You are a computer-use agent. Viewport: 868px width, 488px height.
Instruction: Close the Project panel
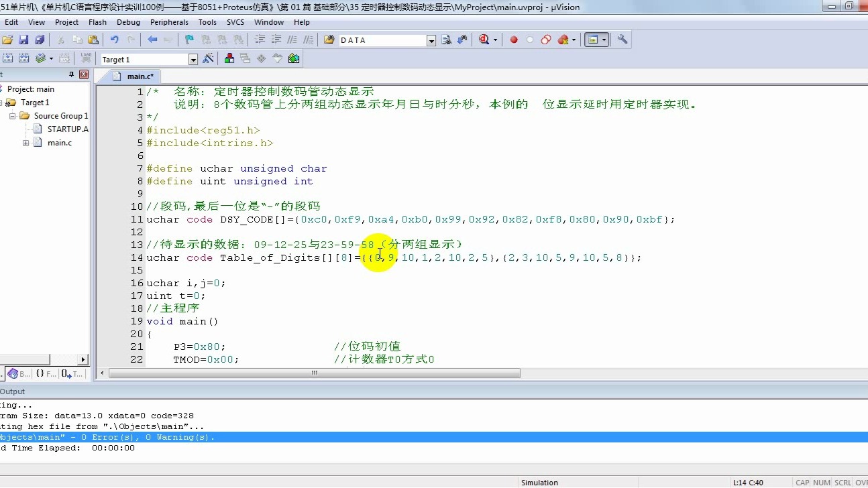(84, 74)
